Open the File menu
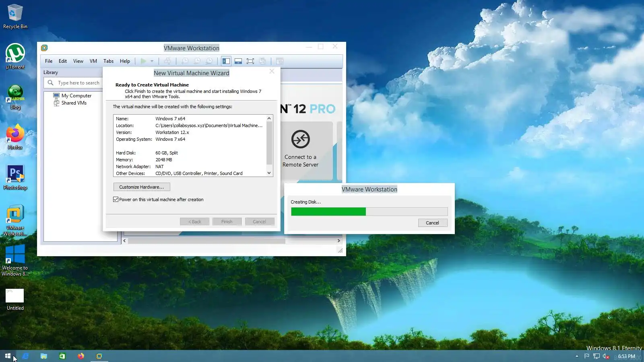644x362 pixels. tap(49, 61)
